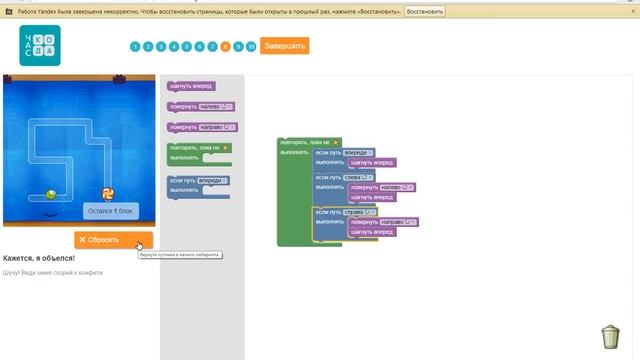Go to level 1 circle
The width and height of the screenshot is (640, 360).
coord(135,47)
